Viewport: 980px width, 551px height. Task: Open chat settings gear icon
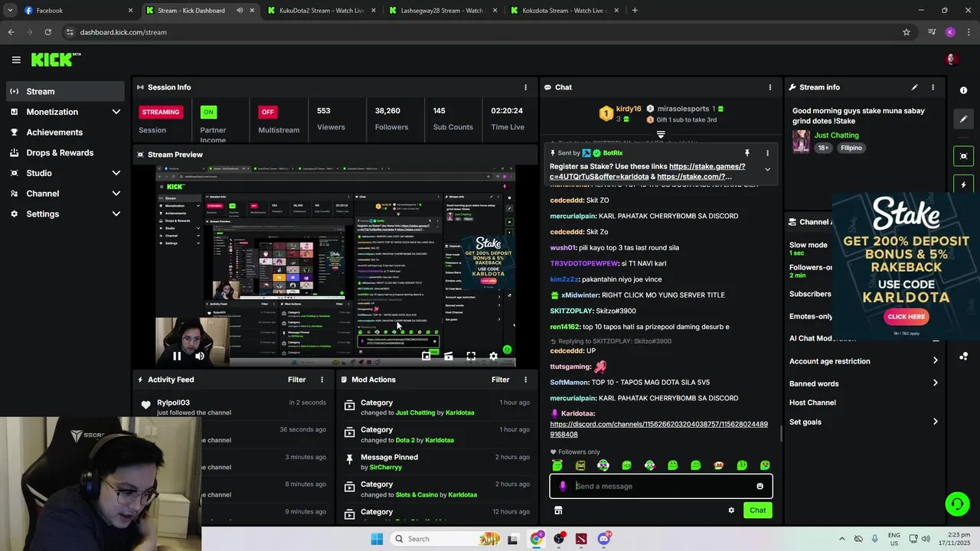tap(731, 510)
